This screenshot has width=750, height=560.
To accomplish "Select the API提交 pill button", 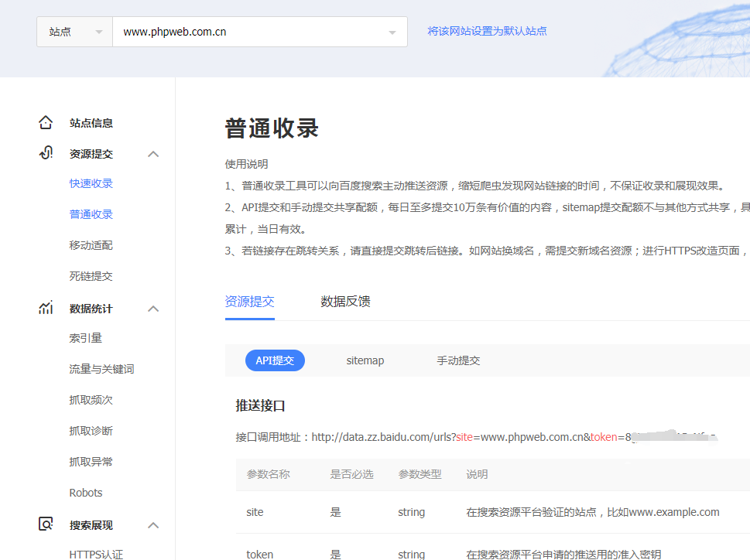I will [275, 360].
